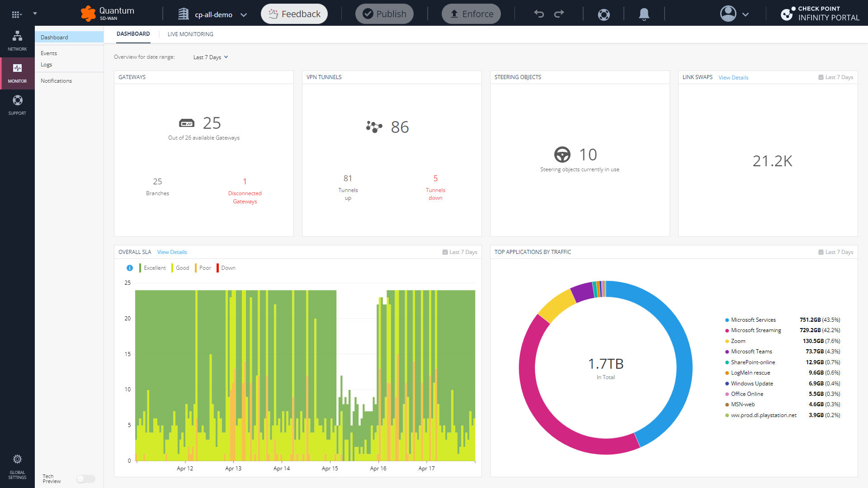Select Microsoft Streaming legend entry

coord(782,330)
